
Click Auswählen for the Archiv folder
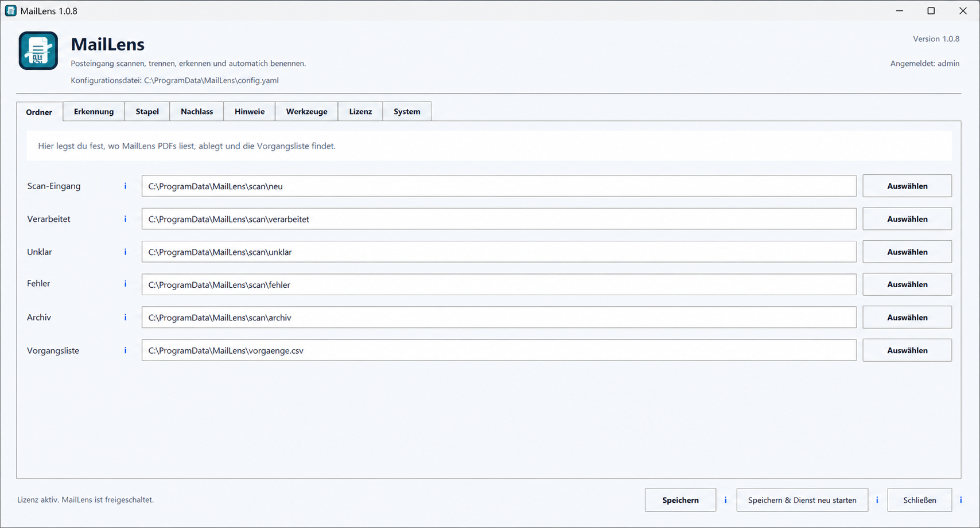(907, 317)
